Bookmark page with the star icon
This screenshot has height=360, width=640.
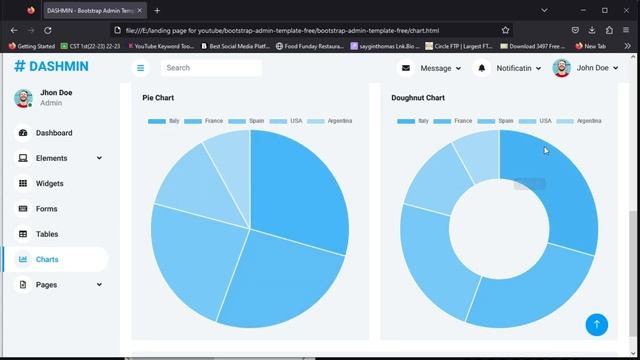click(x=505, y=30)
